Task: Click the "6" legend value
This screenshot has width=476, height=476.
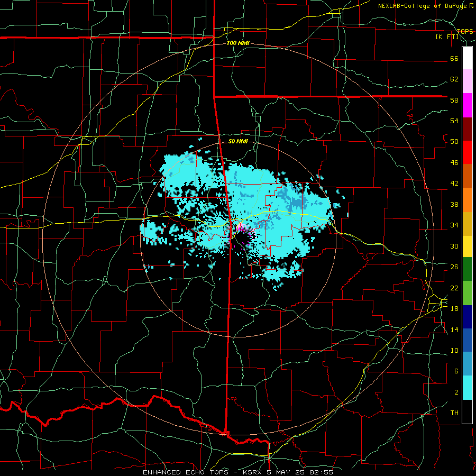Action: pyautogui.click(x=456, y=371)
